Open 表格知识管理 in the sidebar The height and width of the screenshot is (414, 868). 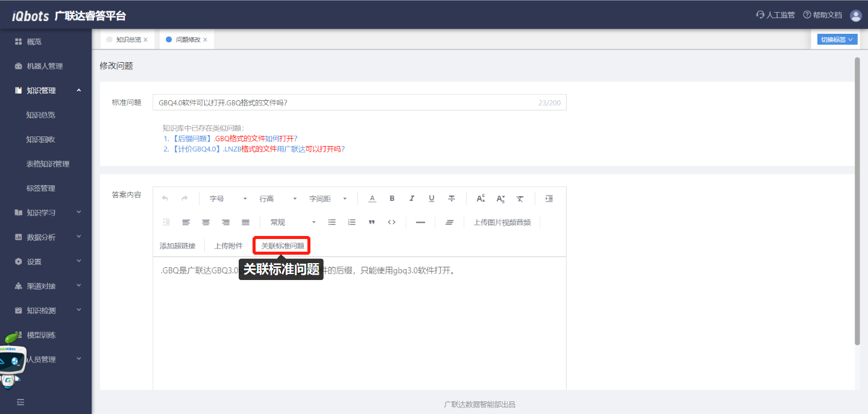pyautogui.click(x=48, y=164)
